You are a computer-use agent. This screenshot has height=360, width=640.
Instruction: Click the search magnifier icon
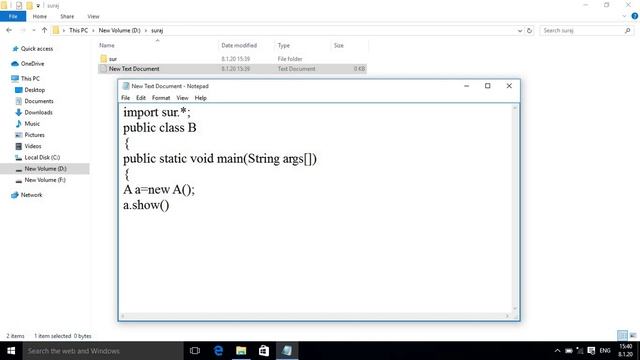pos(627,31)
